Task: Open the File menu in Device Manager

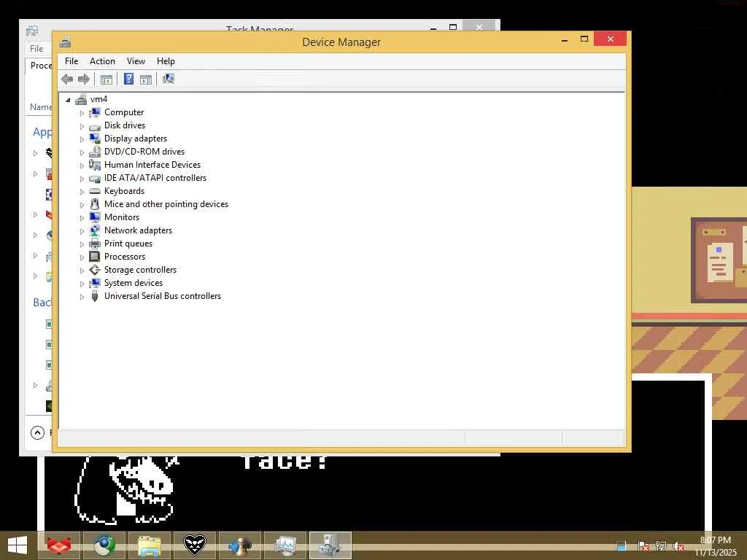Action: tap(71, 61)
